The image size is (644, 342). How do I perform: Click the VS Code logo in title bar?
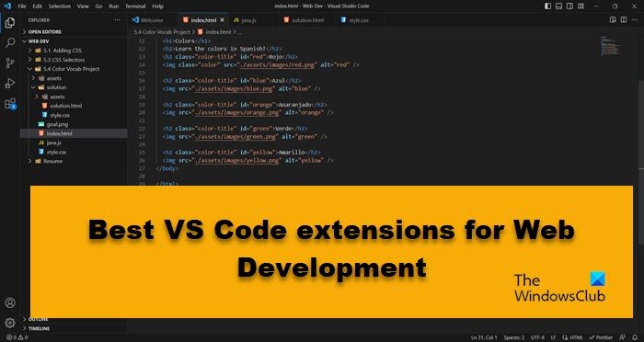[x=7, y=6]
